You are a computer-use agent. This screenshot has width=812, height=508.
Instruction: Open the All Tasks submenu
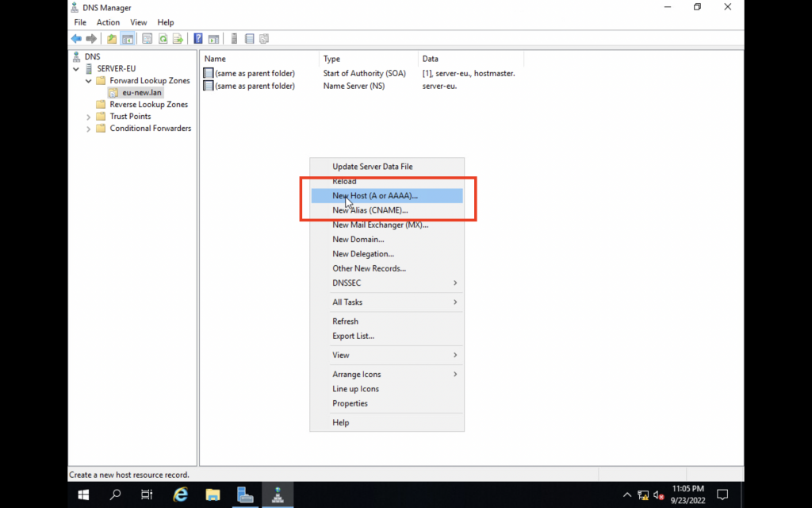tap(387, 302)
